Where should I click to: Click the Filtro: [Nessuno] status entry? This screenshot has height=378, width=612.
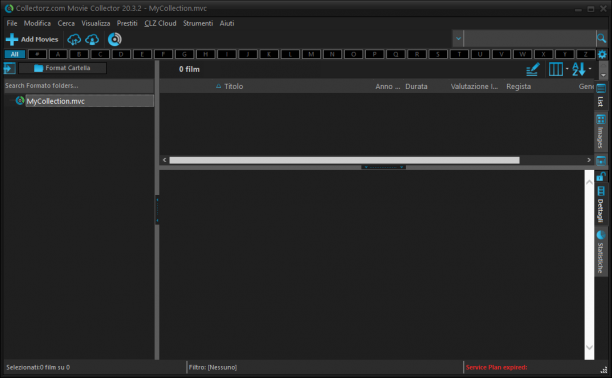pyautogui.click(x=213, y=367)
